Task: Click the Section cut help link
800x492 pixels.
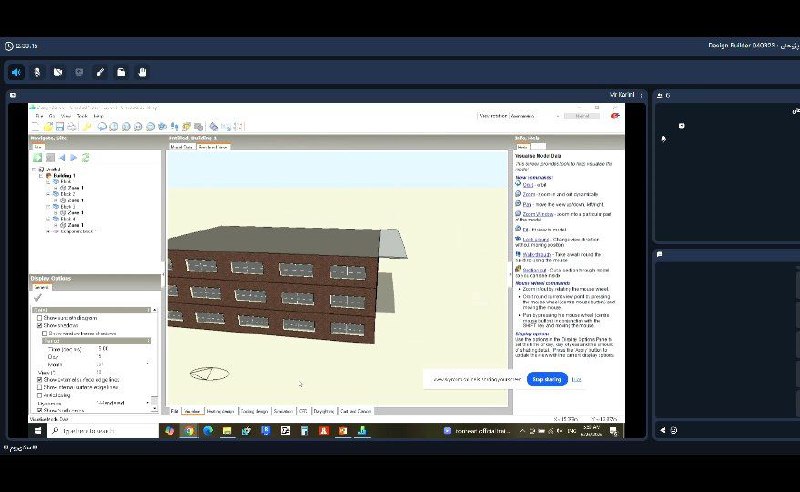Action: tap(534, 270)
